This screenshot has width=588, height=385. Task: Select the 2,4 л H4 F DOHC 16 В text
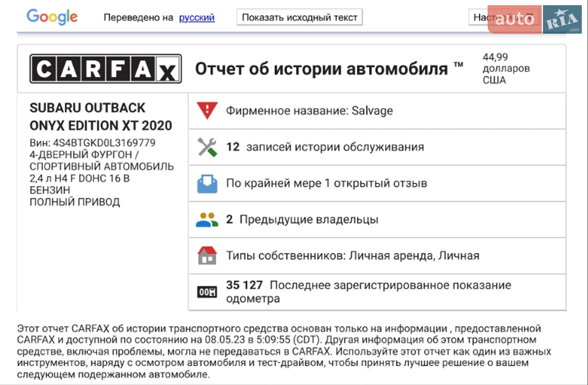coord(80,178)
